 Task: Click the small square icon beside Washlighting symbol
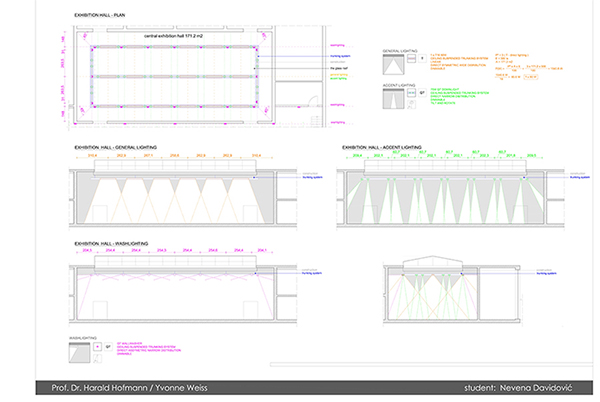click(95, 346)
